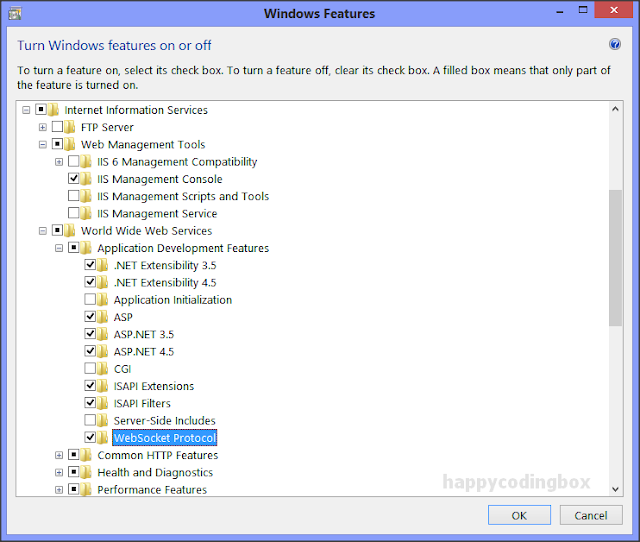The width and height of the screenshot is (640, 542).
Task: Click the vertical scrollbar thumb
Action: pyautogui.click(x=616, y=258)
